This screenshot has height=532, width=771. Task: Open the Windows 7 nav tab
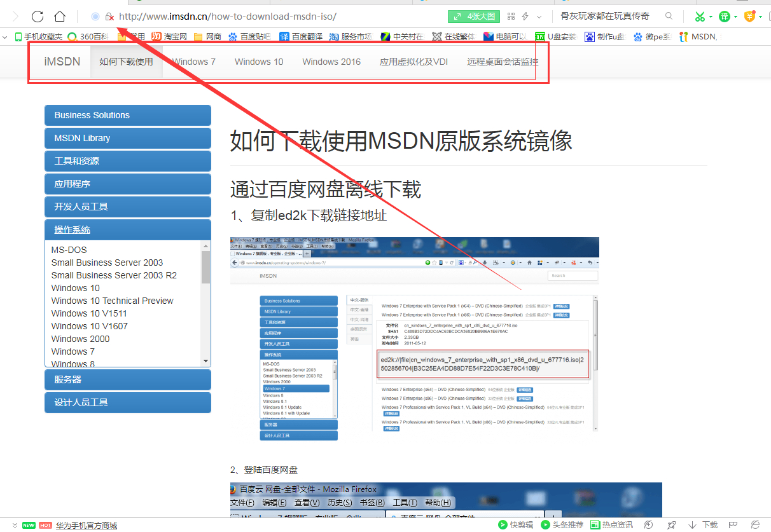coord(194,62)
